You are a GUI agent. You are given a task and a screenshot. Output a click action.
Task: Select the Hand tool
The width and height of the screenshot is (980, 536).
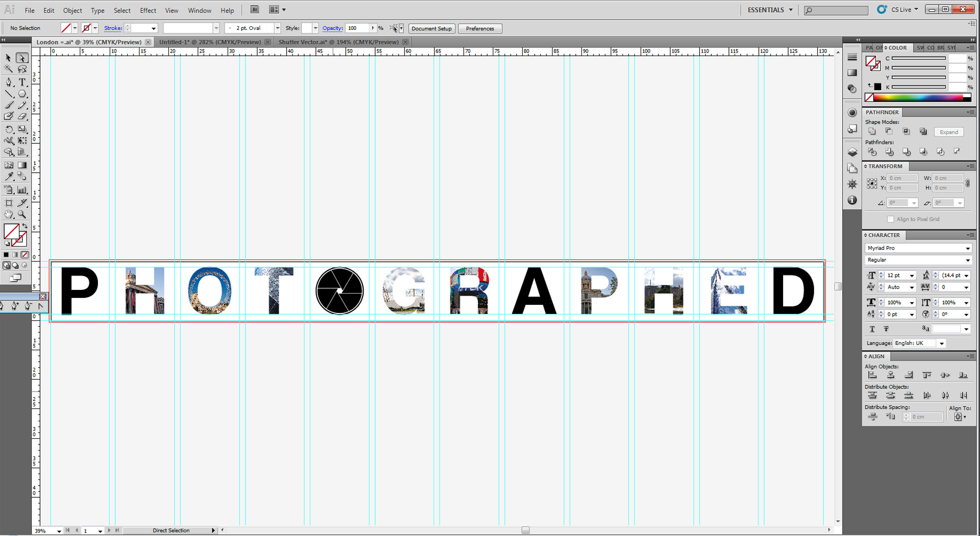[8, 214]
